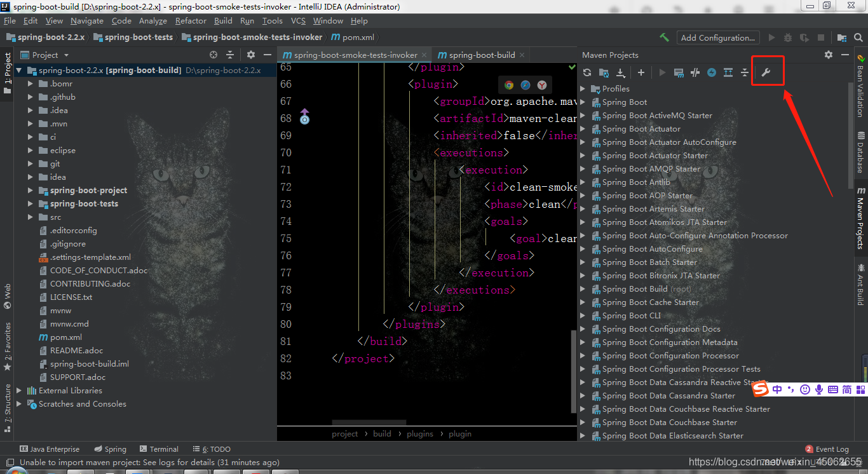Expand the spring-boot-tests folder
Screen dimensions: 868x474
click(31, 204)
